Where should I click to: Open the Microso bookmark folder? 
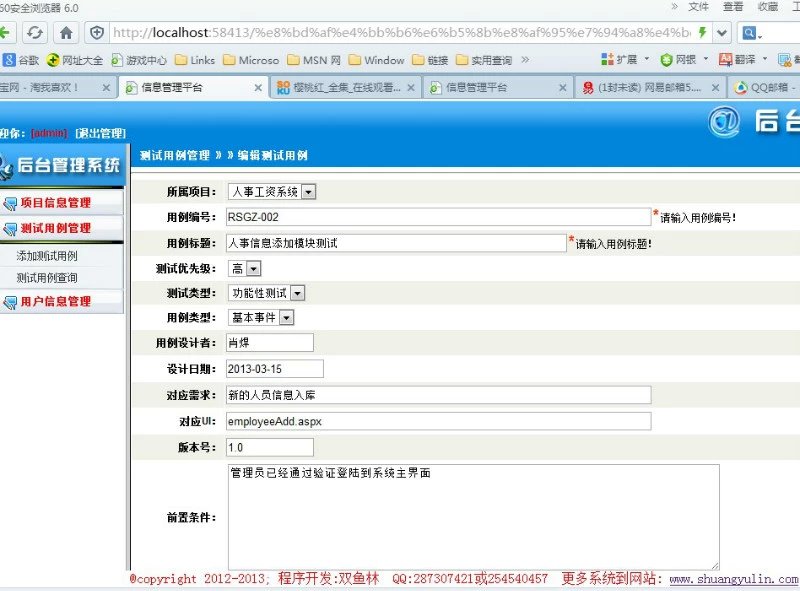click(x=251, y=60)
